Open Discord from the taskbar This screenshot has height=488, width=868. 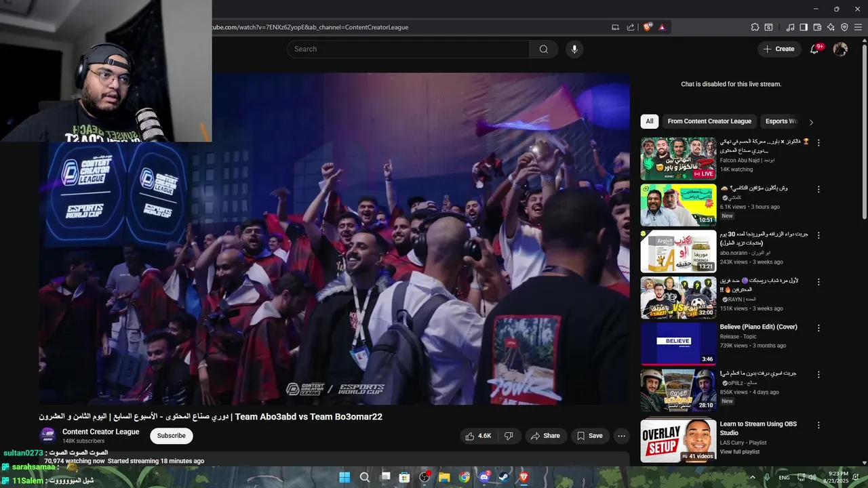(x=484, y=477)
